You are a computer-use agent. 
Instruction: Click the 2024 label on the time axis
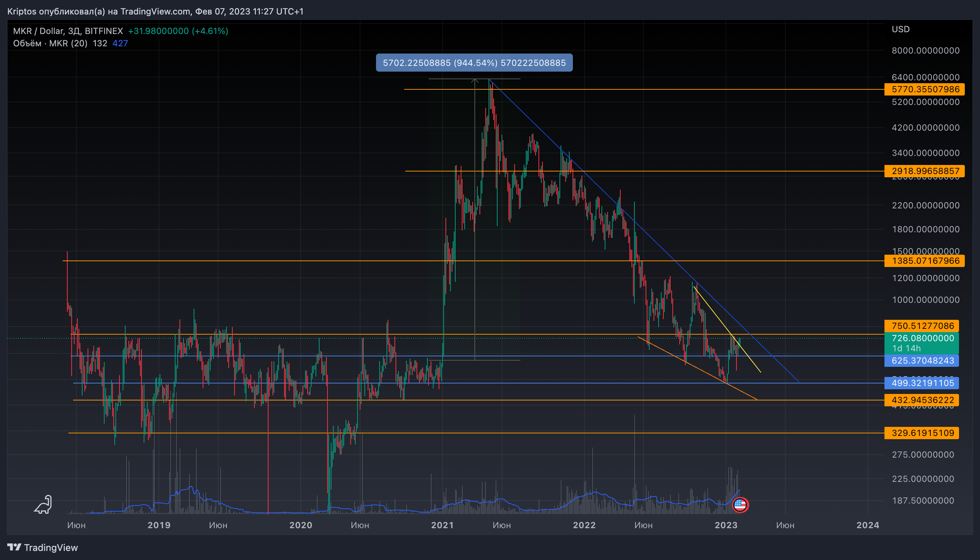click(868, 525)
